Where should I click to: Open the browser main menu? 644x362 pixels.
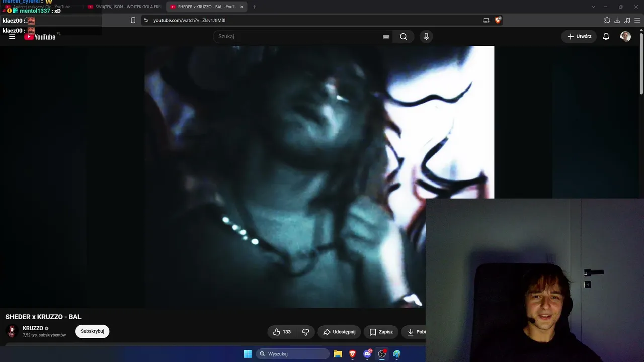[637, 20]
